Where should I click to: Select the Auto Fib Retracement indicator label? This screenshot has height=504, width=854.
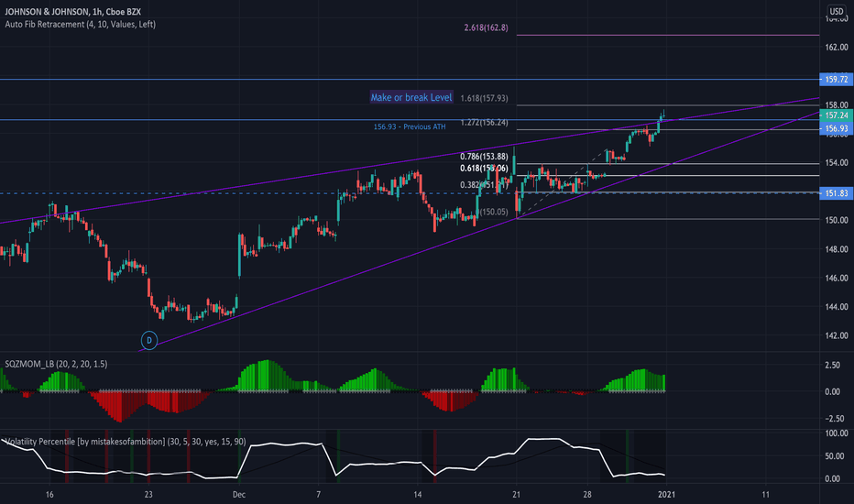coord(80,25)
